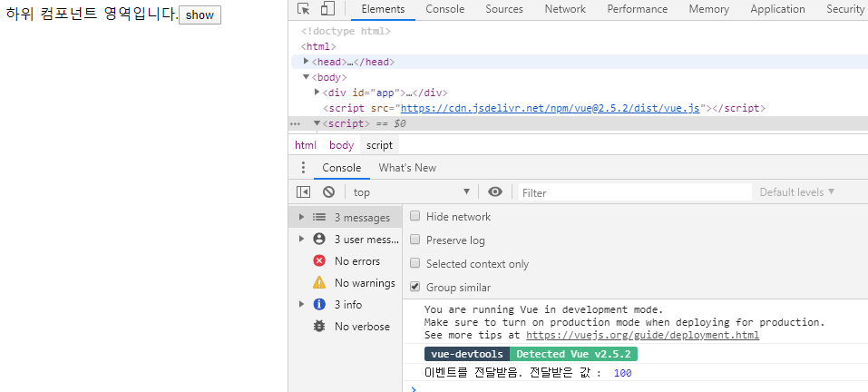Toggle the device toolbar icon
This screenshot has height=392, width=868.
[327, 9]
